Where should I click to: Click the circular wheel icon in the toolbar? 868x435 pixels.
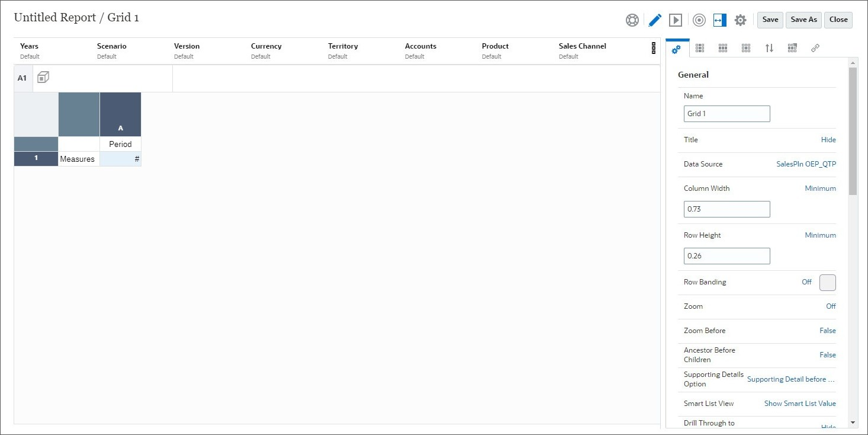click(x=632, y=20)
